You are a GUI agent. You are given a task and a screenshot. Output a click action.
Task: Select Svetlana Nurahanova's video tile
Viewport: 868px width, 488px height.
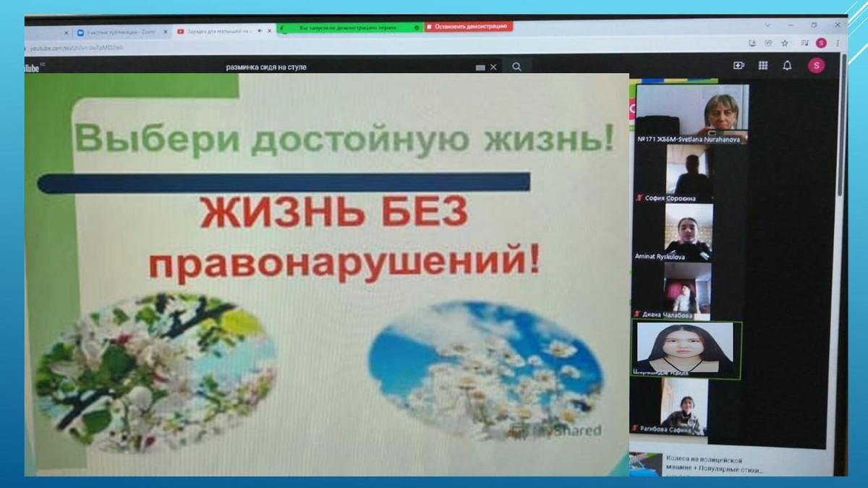click(x=692, y=114)
